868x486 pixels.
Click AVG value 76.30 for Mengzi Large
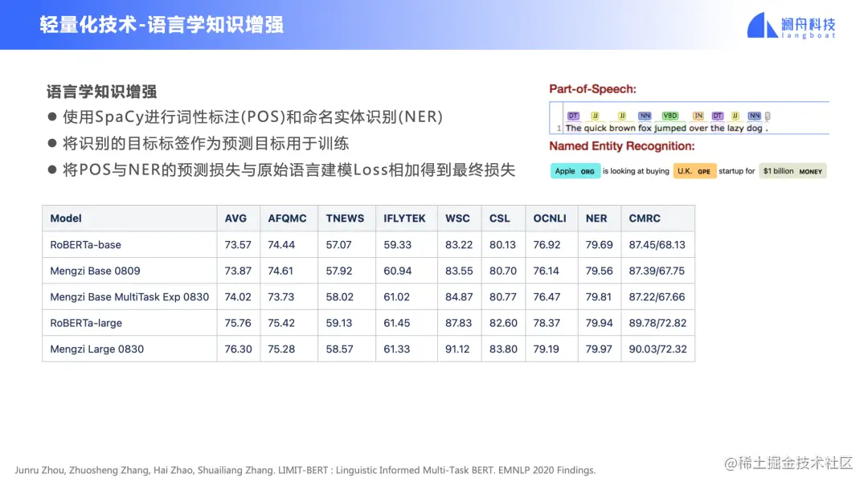(238, 349)
